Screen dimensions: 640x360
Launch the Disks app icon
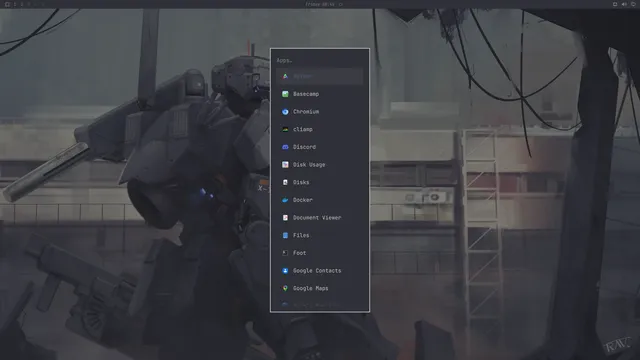tap(285, 182)
